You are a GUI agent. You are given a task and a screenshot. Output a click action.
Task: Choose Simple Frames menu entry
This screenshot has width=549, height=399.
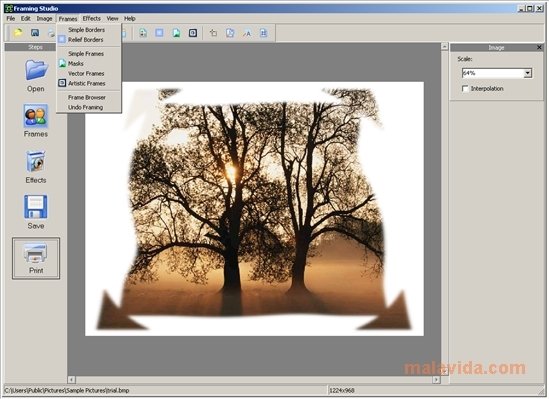coord(89,54)
